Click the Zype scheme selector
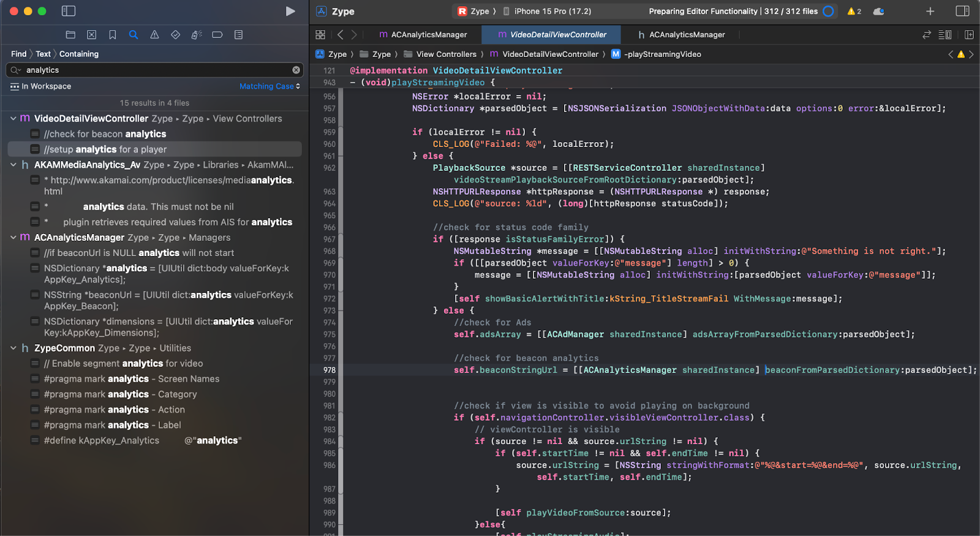 coord(474,11)
